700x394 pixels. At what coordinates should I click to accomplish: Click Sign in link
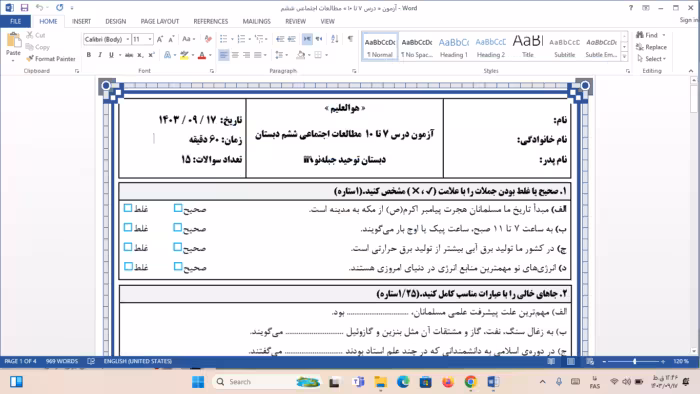point(689,20)
